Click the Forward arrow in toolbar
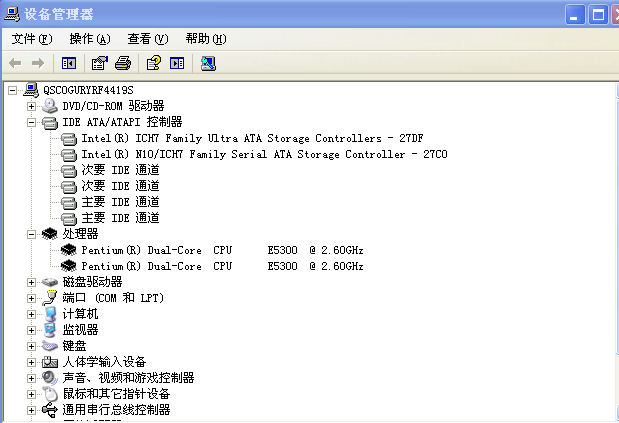Image resolution: width=619 pixels, height=423 pixels. point(38,63)
